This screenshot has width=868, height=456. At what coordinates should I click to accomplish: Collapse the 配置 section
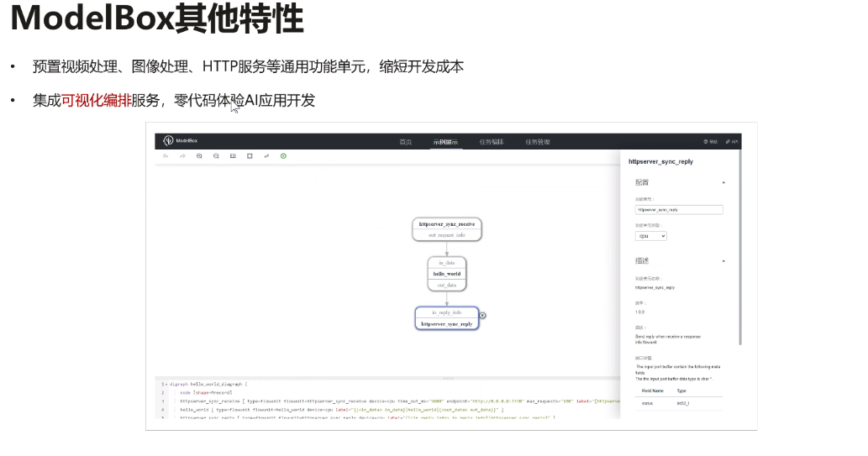(x=723, y=182)
